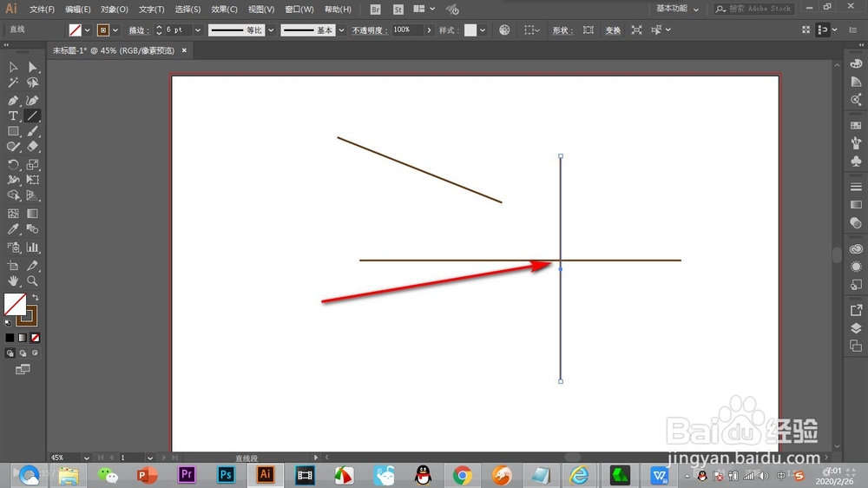Select the Gradient tool
The image size is (868, 488).
tap(33, 214)
